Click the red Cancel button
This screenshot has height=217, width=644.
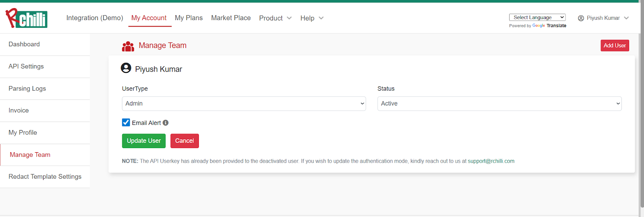pos(184,141)
